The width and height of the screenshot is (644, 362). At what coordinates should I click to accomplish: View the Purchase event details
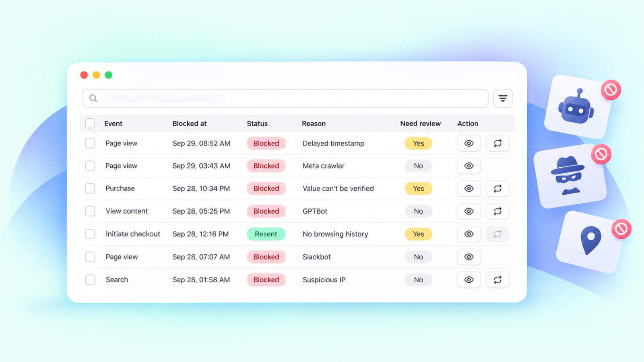pos(469,188)
